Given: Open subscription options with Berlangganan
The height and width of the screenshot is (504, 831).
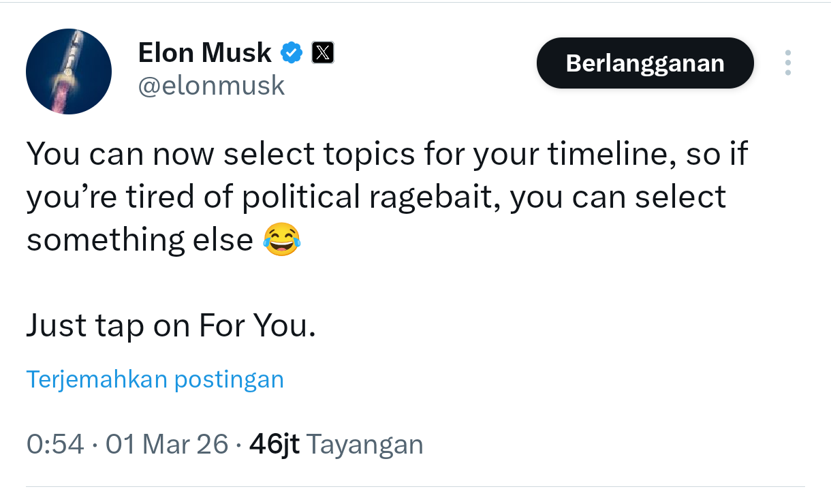Looking at the screenshot, I should coord(644,63).
